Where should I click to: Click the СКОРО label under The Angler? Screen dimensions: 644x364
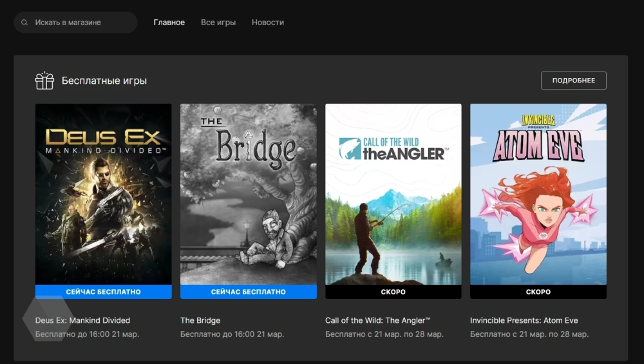click(393, 292)
